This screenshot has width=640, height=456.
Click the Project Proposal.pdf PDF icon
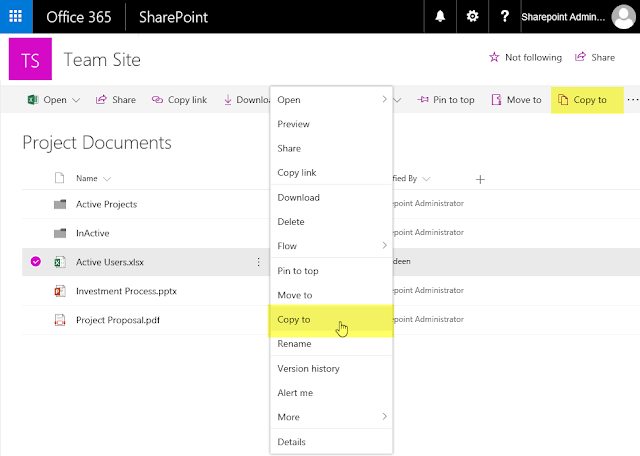[60, 320]
